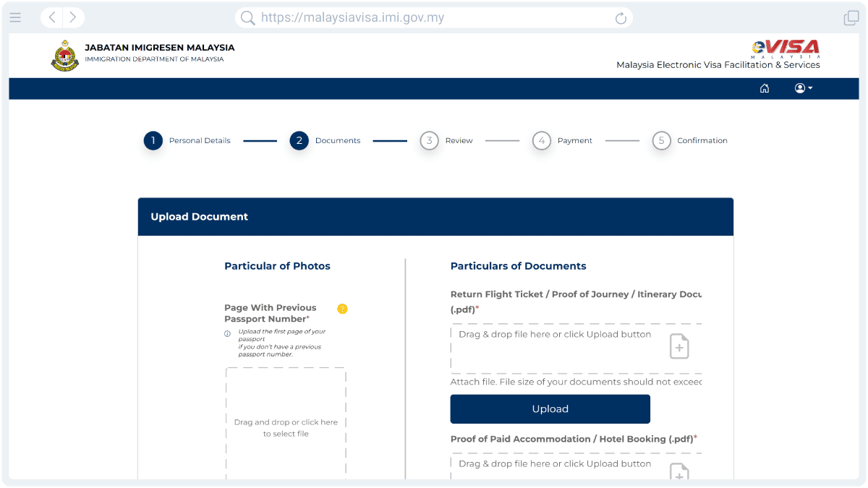Reload the page using the refresh icon

tap(620, 17)
